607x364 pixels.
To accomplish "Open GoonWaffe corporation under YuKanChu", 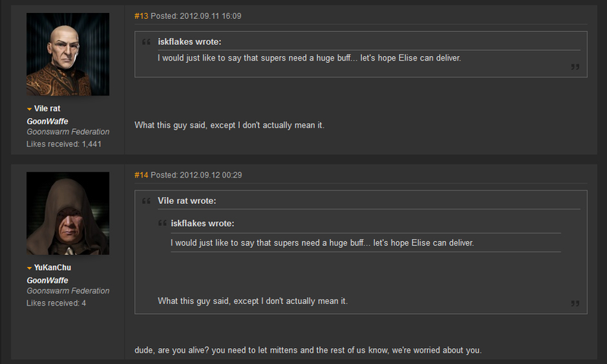I will pyautogui.click(x=47, y=281).
